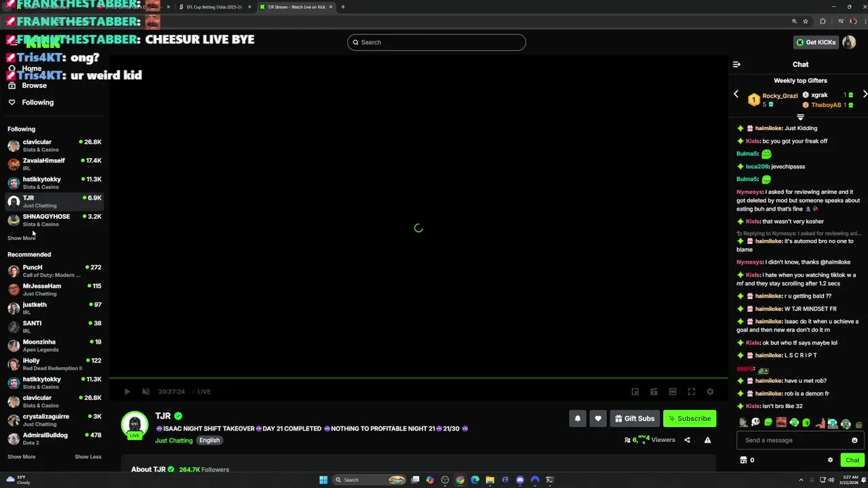Enable picture-in-picture mode on the player
The height and width of the screenshot is (488, 868).
(635, 391)
